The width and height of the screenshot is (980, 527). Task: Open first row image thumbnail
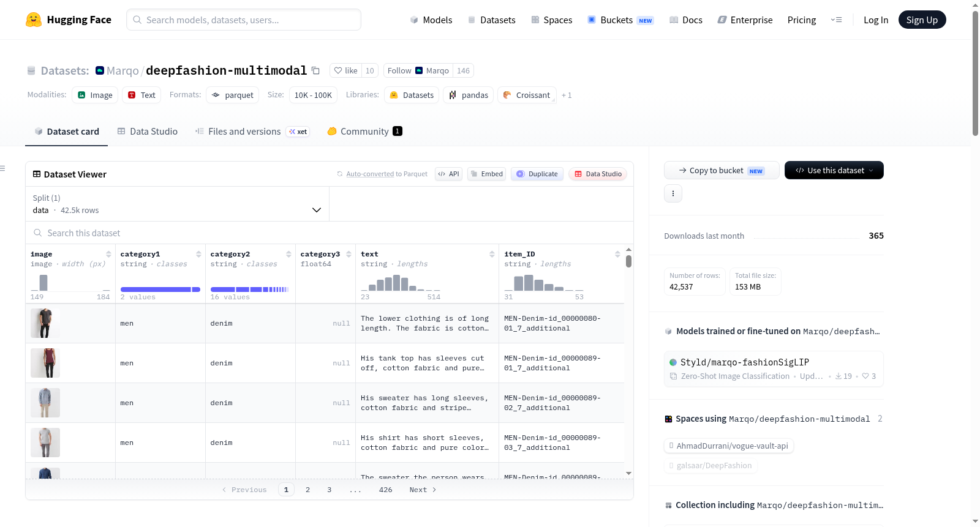click(45, 323)
